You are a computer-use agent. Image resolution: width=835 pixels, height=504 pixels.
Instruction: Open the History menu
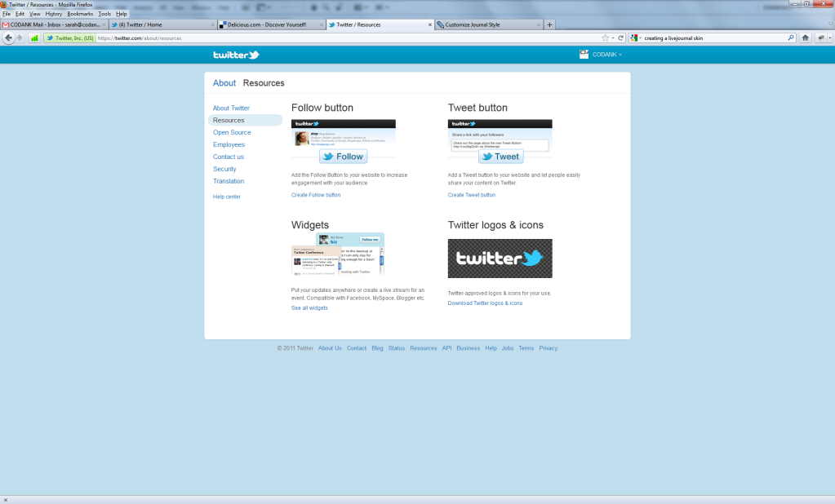[x=53, y=14]
